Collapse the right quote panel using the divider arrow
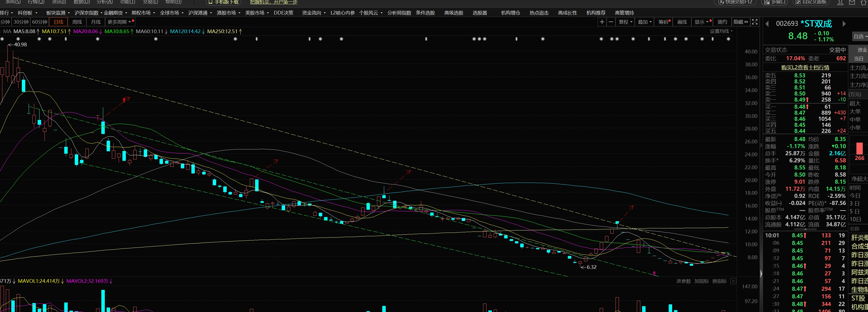Image resolution: width=868 pixels, height=312 pixels. coord(761,273)
